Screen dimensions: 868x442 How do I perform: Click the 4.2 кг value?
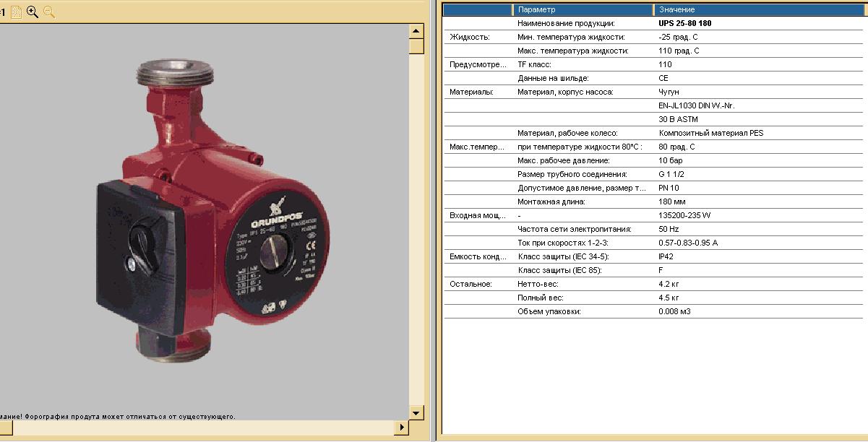(x=669, y=284)
